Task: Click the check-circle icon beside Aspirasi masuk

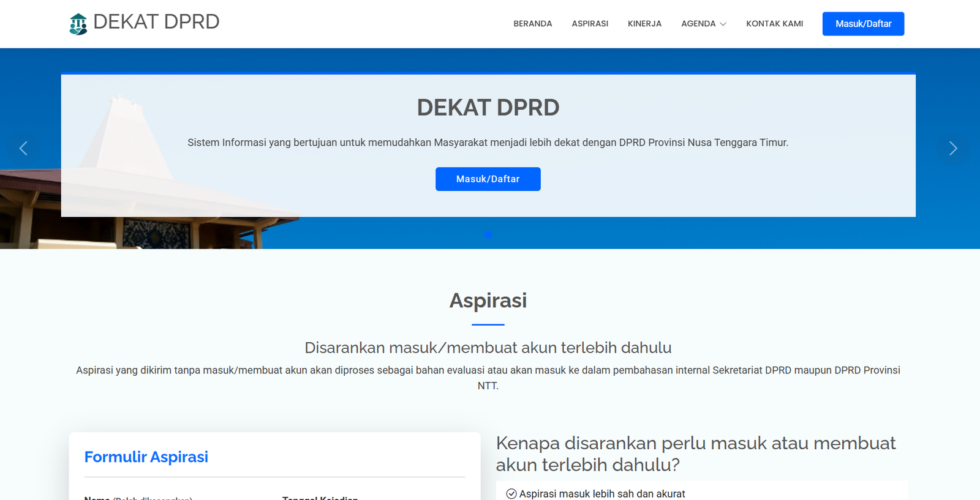Action: click(511, 494)
